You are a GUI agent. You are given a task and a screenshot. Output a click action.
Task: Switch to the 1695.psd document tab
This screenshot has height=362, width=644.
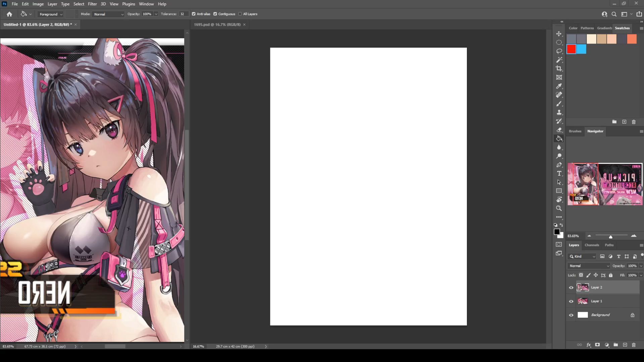(x=217, y=24)
